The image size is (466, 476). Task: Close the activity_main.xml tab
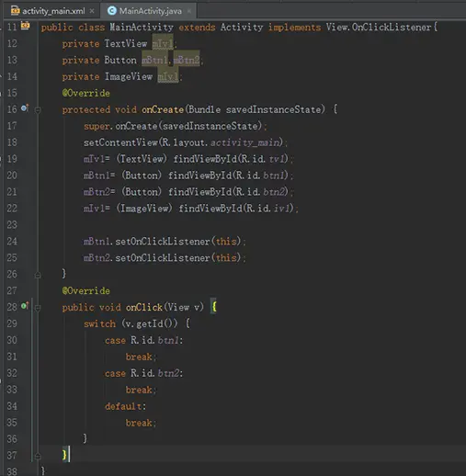coord(92,11)
